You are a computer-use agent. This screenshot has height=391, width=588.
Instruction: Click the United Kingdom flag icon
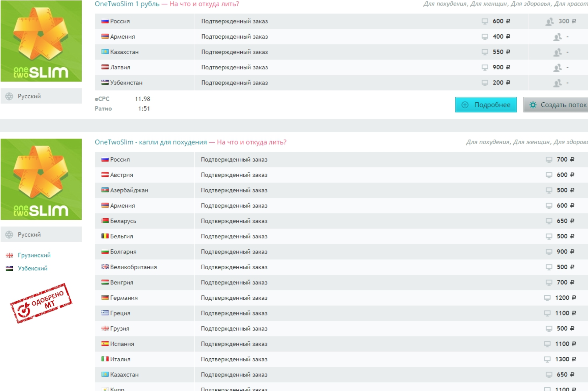coord(105,267)
